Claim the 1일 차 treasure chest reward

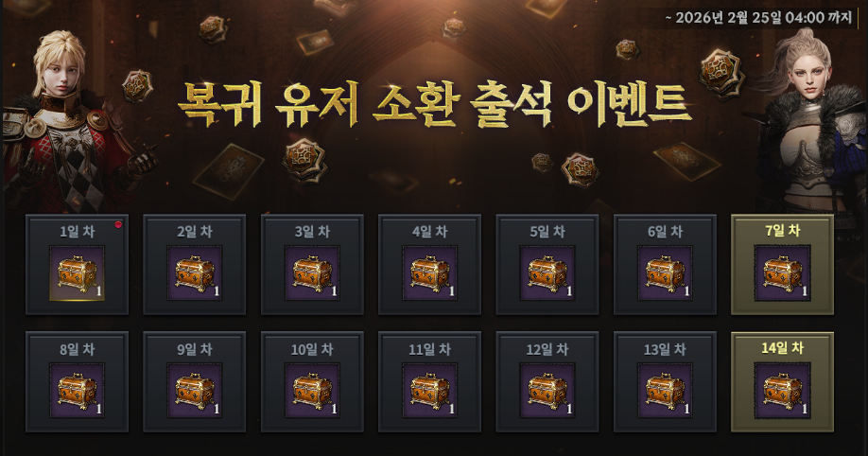(77, 273)
